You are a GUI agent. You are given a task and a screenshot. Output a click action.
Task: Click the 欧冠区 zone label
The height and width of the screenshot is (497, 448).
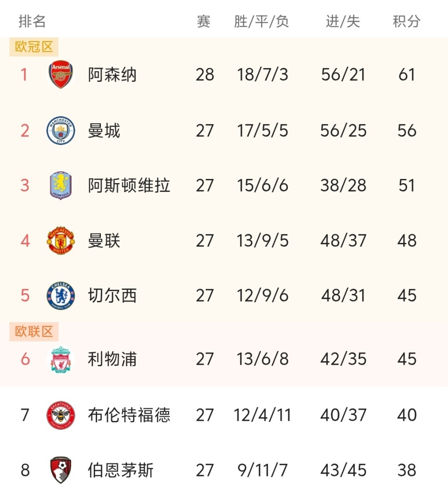tap(34, 47)
